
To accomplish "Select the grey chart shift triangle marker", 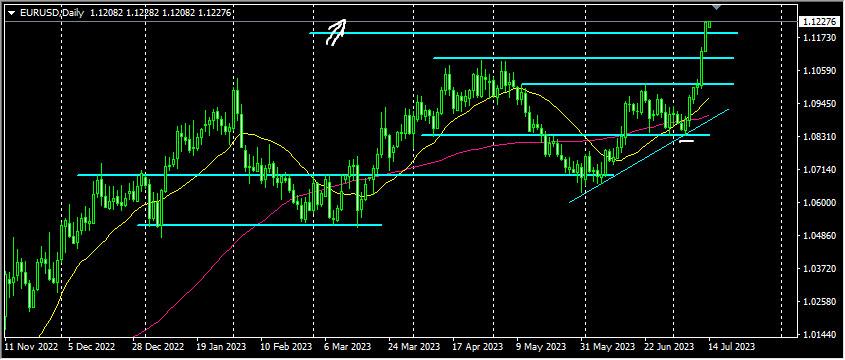I will coord(716,6).
